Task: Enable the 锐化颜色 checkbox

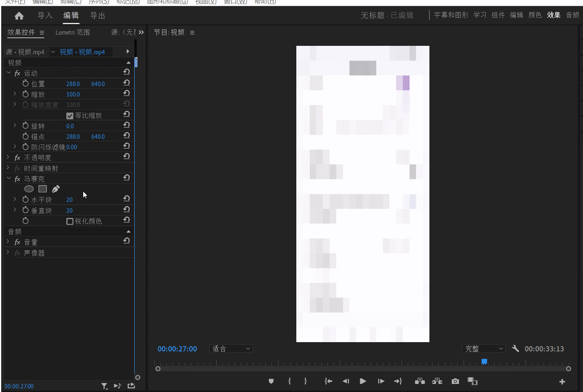Action: (x=70, y=222)
